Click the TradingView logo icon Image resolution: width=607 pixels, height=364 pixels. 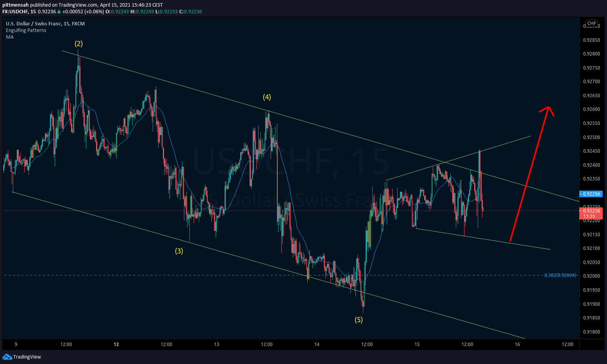[7, 357]
